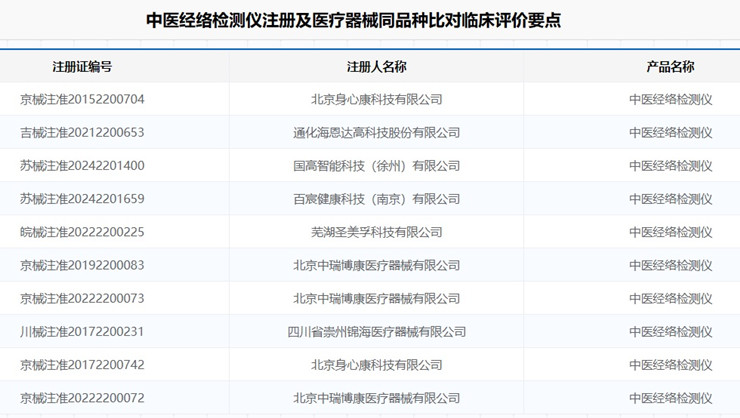Click 中医经络检测仪 in row 吉械注准20212200653
This screenshot has height=418, width=740.
pos(671,133)
